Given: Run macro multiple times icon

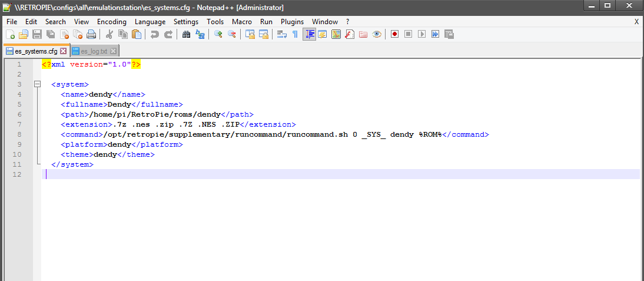Looking at the screenshot, I should (436, 35).
